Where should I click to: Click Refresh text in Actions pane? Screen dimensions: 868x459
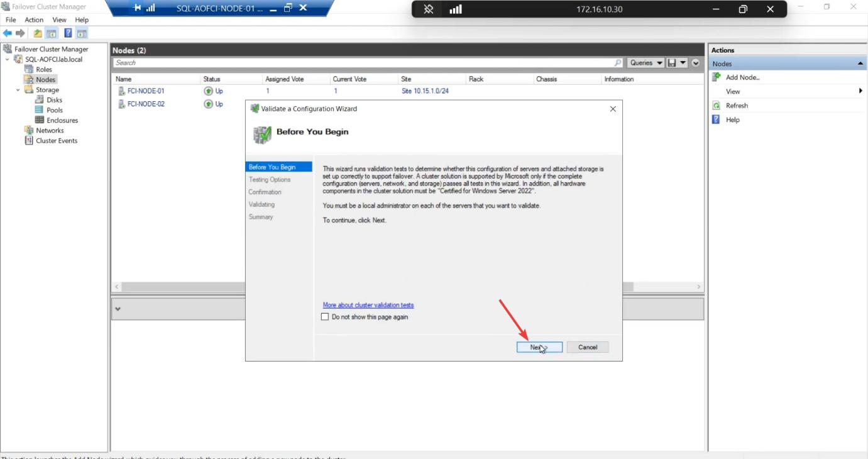point(737,106)
